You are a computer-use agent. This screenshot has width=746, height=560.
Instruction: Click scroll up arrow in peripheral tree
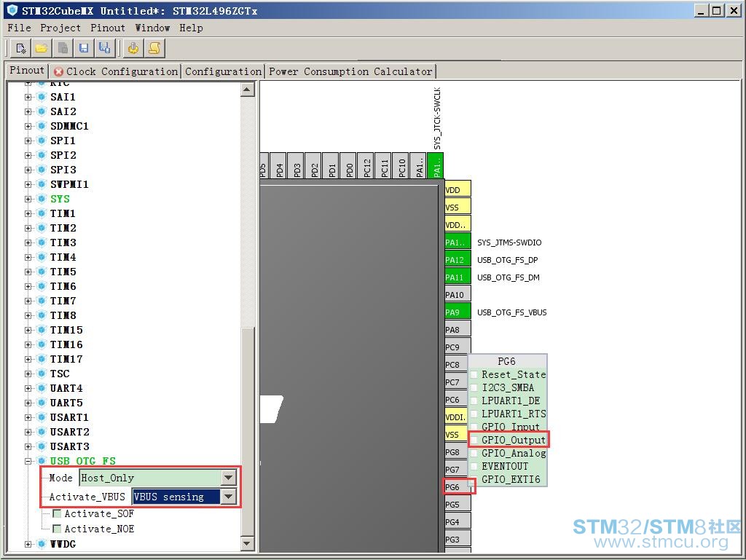click(248, 90)
